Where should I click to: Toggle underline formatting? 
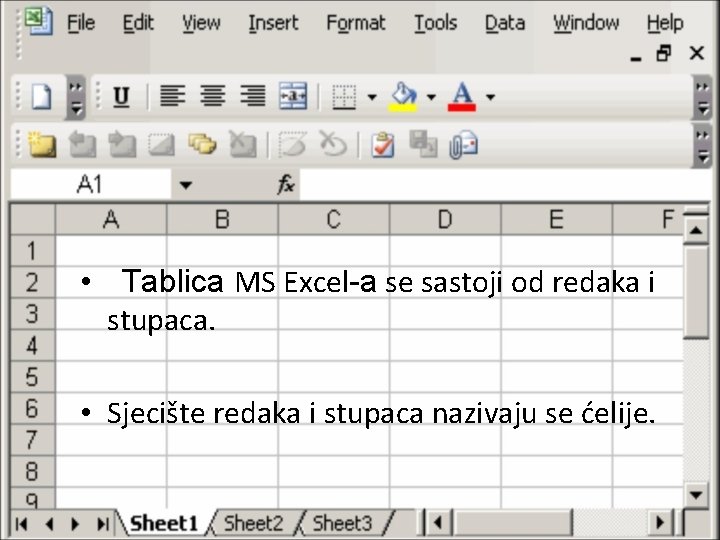121,97
